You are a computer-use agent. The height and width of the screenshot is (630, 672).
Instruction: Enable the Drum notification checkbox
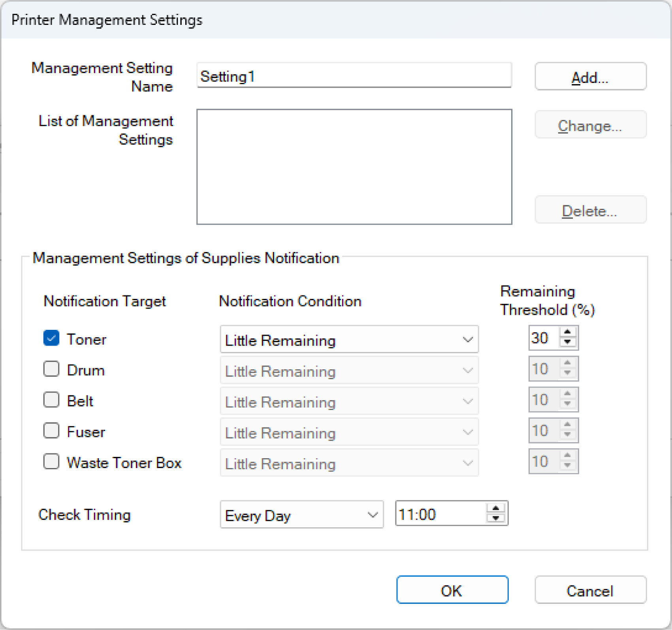click(51, 369)
